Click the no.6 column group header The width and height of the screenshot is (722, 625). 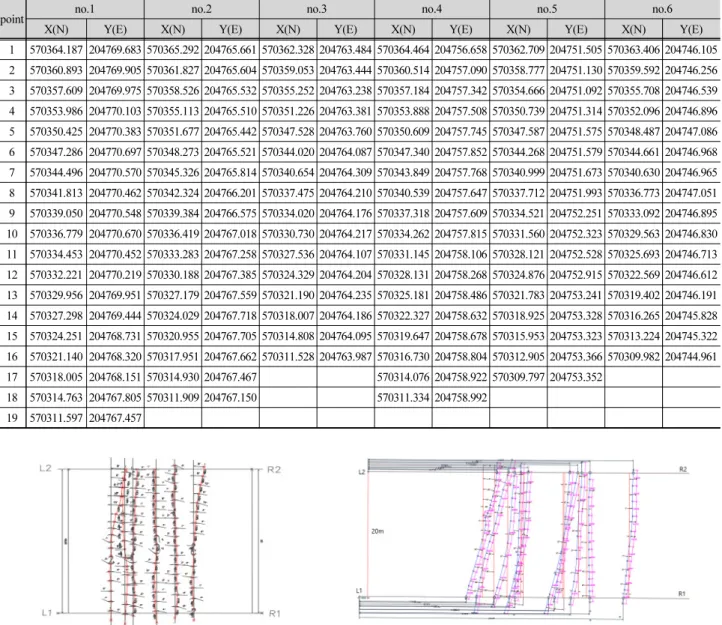coord(662,9)
